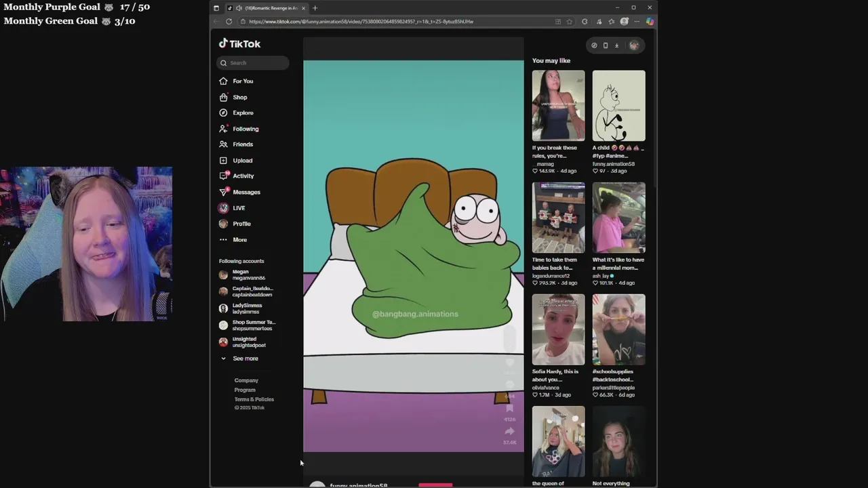868x488 pixels.
Task: Open the account avatar menu in header
Action: tap(634, 45)
